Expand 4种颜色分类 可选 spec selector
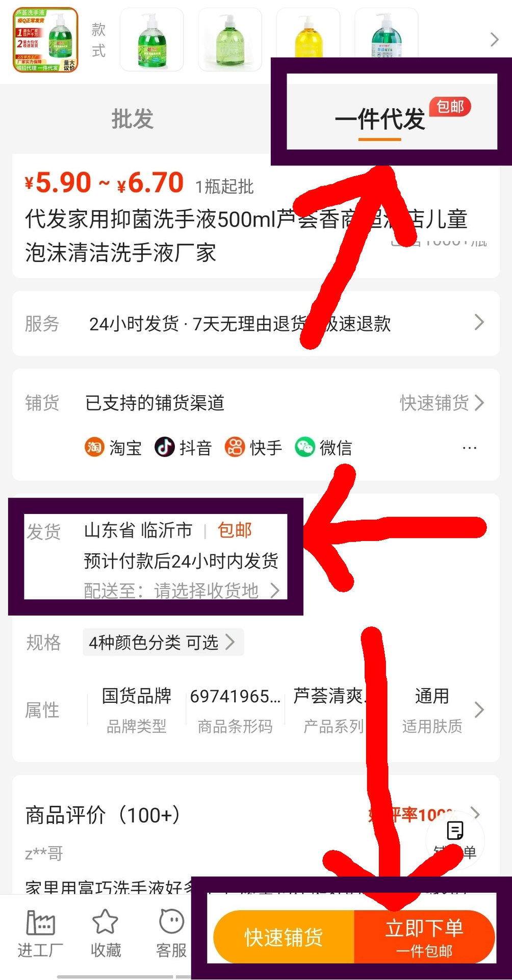This screenshot has height=980, width=512. pos(163,642)
